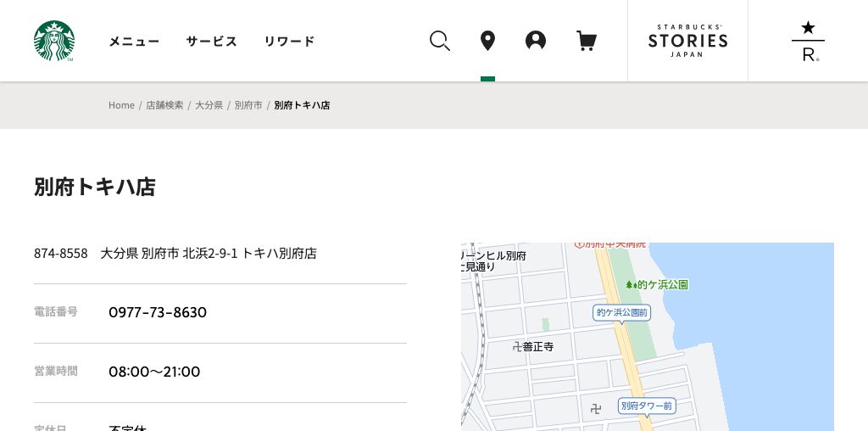Go to 別府市 breadcrumb
This screenshot has height=431, width=868.
pyautogui.click(x=248, y=105)
